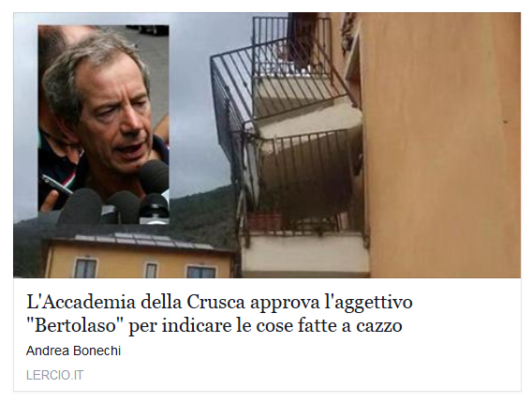Click author name Andrea Bonechi
Screen dimensions: 532x403
73,351
